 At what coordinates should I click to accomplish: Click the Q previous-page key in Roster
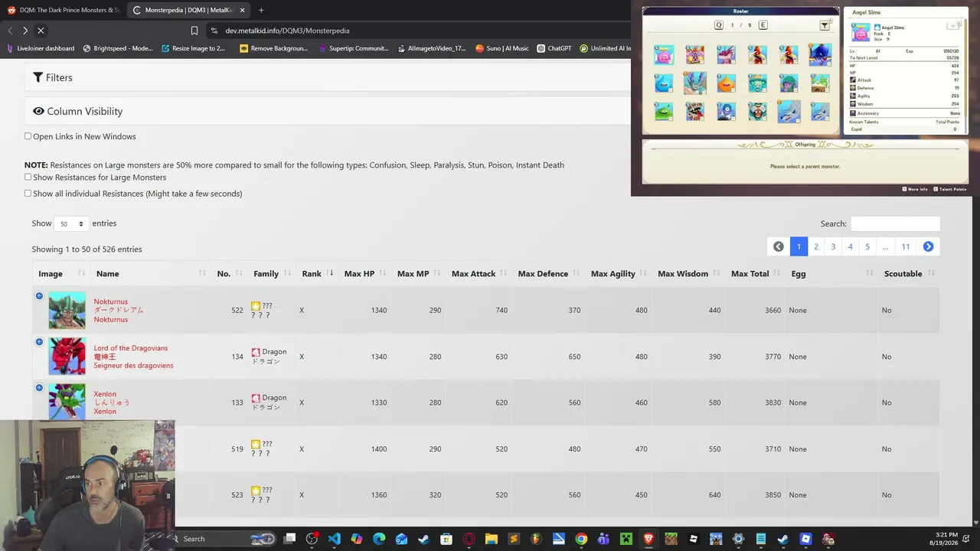pyautogui.click(x=718, y=25)
